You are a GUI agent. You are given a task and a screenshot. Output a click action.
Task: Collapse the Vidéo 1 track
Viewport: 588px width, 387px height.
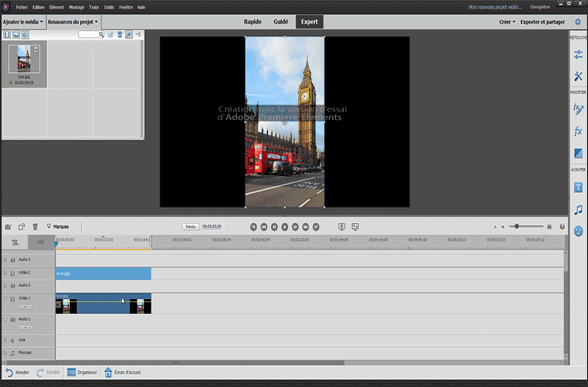tap(4, 299)
